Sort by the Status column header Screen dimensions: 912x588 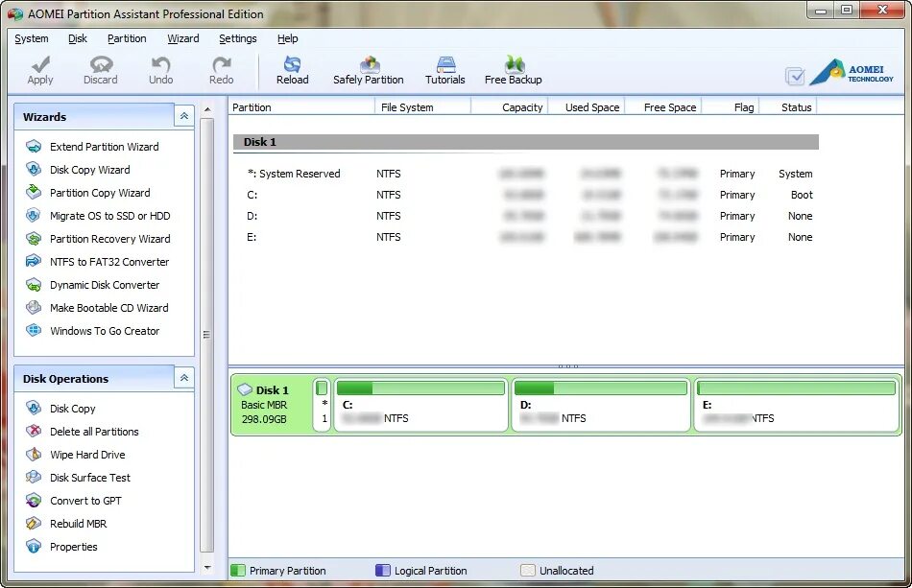point(788,106)
